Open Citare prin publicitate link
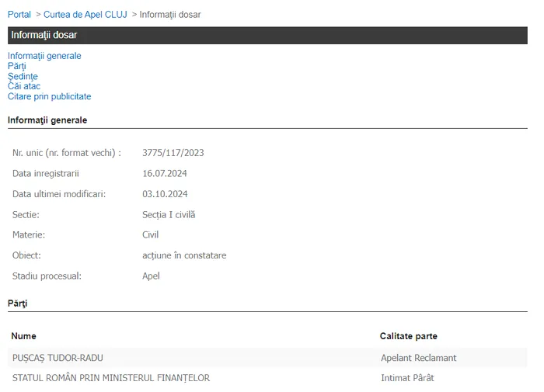544x392 pixels. (49, 96)
